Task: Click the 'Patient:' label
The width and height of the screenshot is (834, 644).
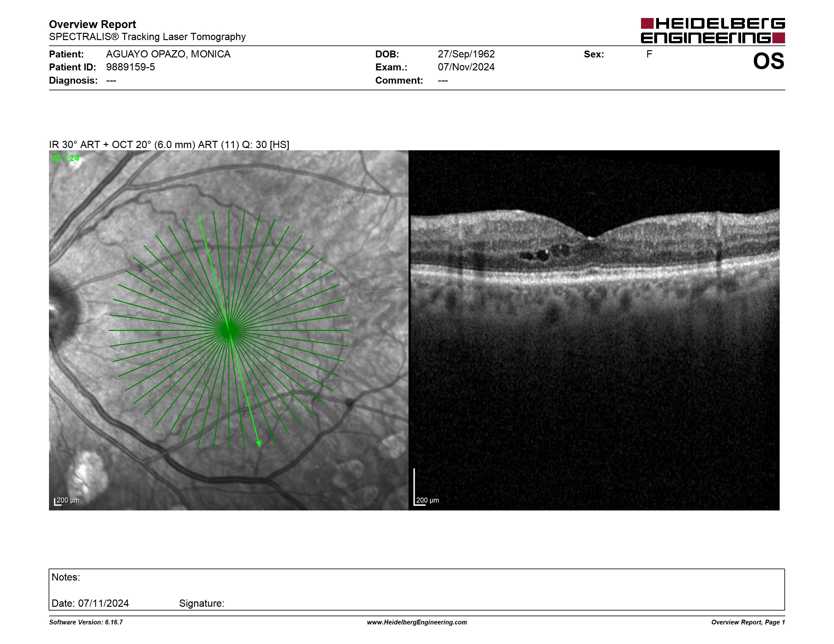Action: tap(66, 54)
